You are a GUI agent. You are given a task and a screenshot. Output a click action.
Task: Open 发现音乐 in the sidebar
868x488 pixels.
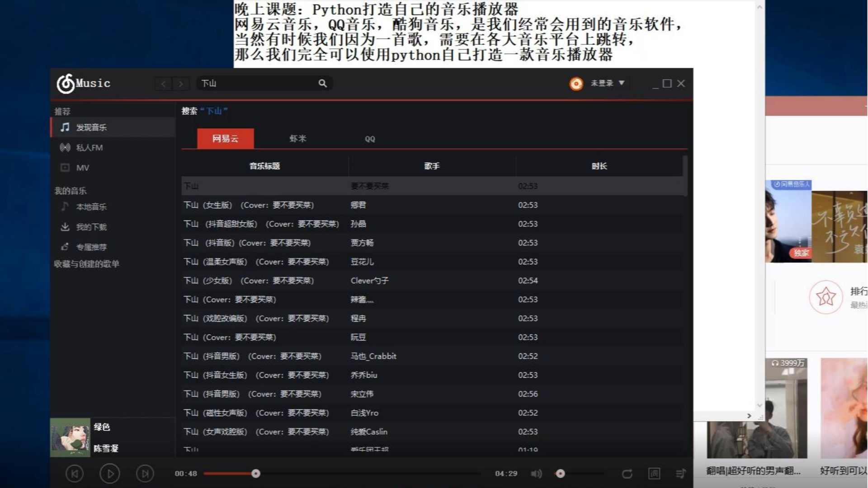pyautogui.click(x=113, y=127)
